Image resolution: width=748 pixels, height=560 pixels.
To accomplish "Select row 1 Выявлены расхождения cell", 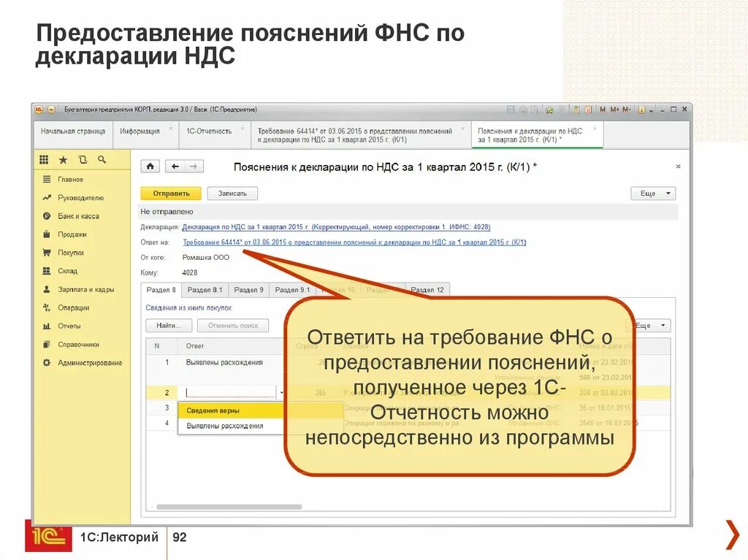I will [x=224, y=363].
